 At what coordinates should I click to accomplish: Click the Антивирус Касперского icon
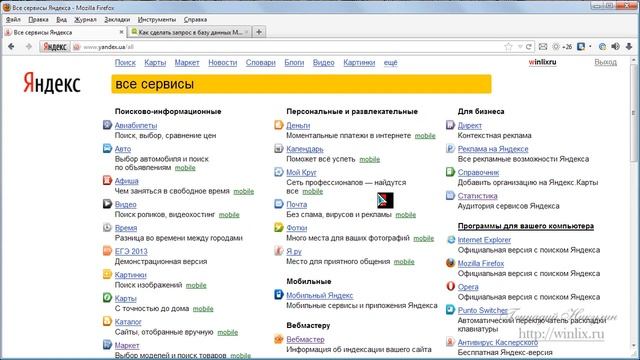click(451, 342)
